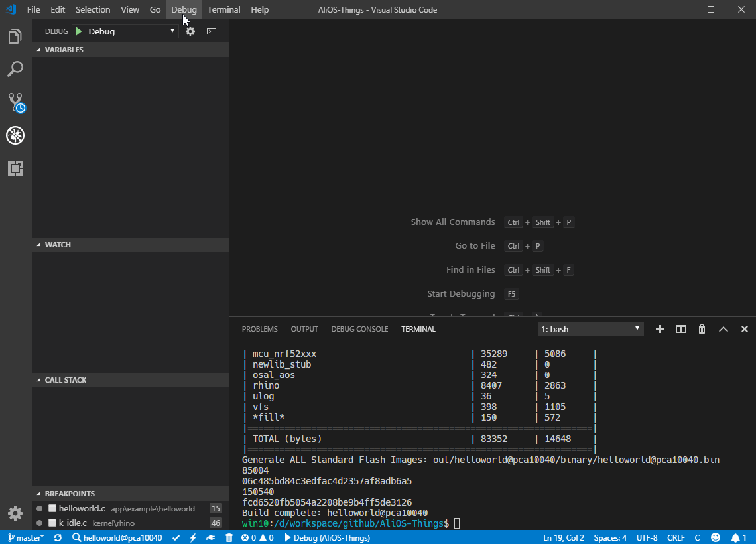
Task: Select the TERMINAL tab
Action: 418,329
